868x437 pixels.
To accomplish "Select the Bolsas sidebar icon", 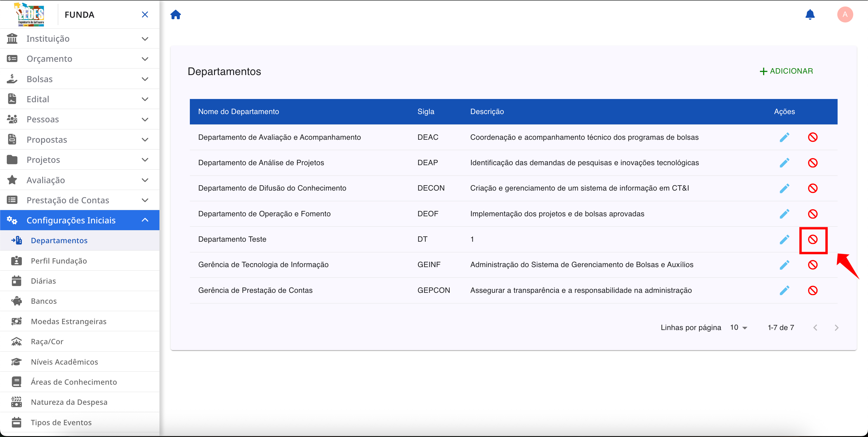I will (12, 79).
